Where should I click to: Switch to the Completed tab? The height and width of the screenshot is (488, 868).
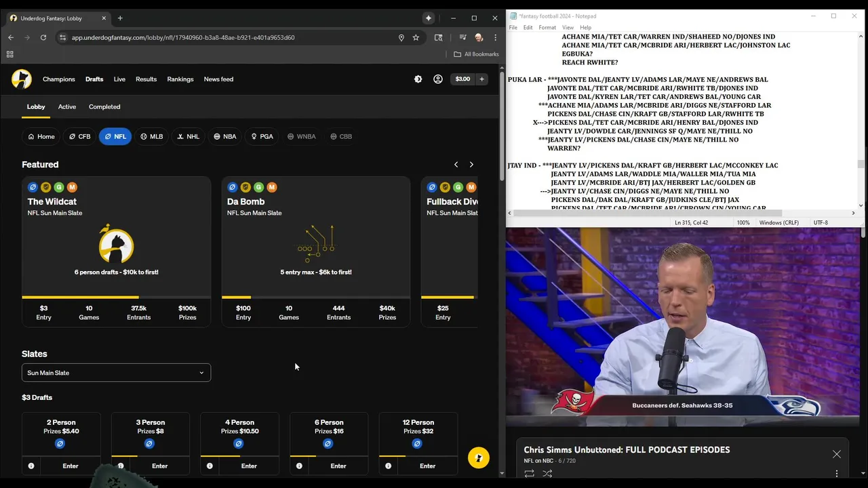pyautogui.click(x=104, y=106)
